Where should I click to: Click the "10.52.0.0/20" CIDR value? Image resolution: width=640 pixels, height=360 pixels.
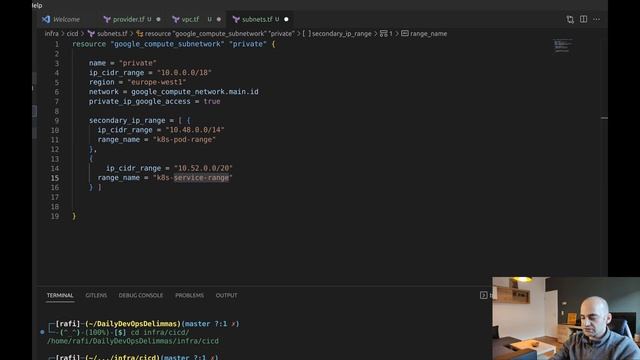203,168
